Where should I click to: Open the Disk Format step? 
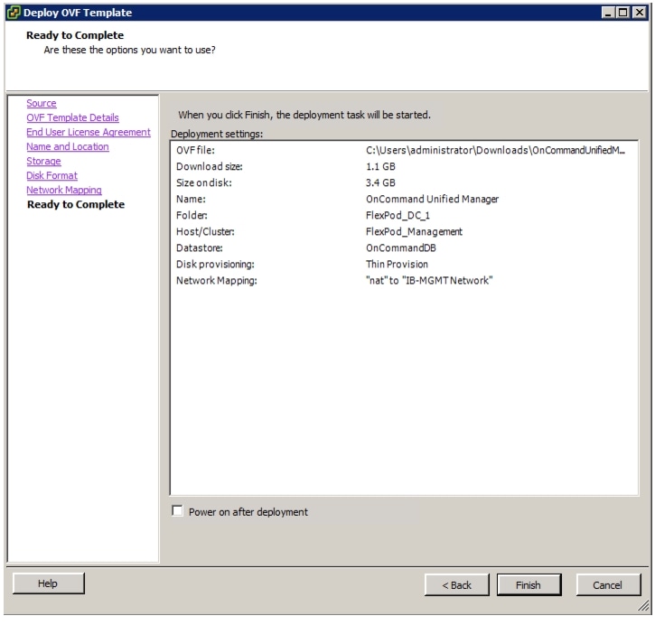click(51, 175)
